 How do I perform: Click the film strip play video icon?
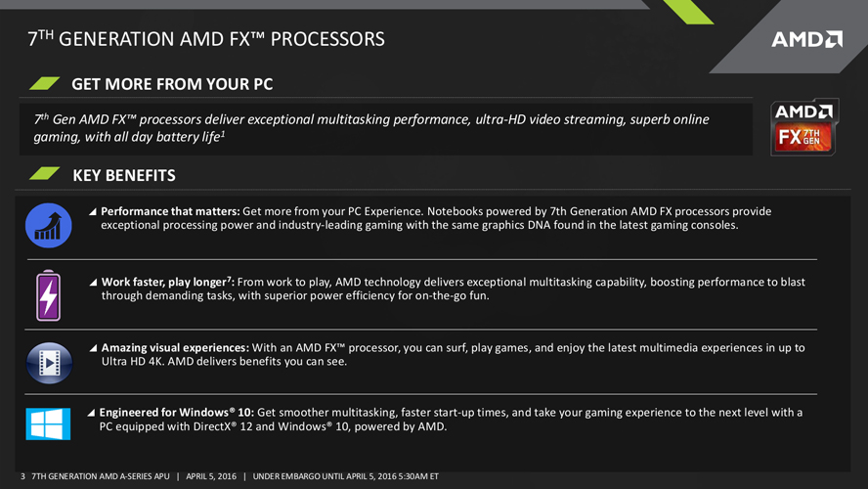49,363
